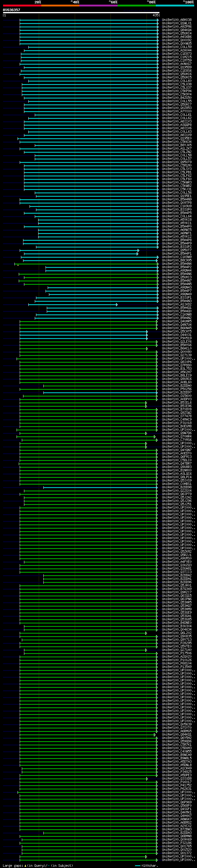Select hit label UniRef100_B1NHX0
197x868 pixels.
pos(176,471)
